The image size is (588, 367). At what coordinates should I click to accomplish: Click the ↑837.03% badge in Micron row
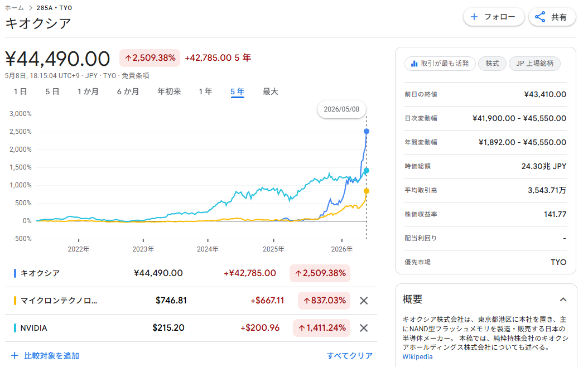click(324, 301)
